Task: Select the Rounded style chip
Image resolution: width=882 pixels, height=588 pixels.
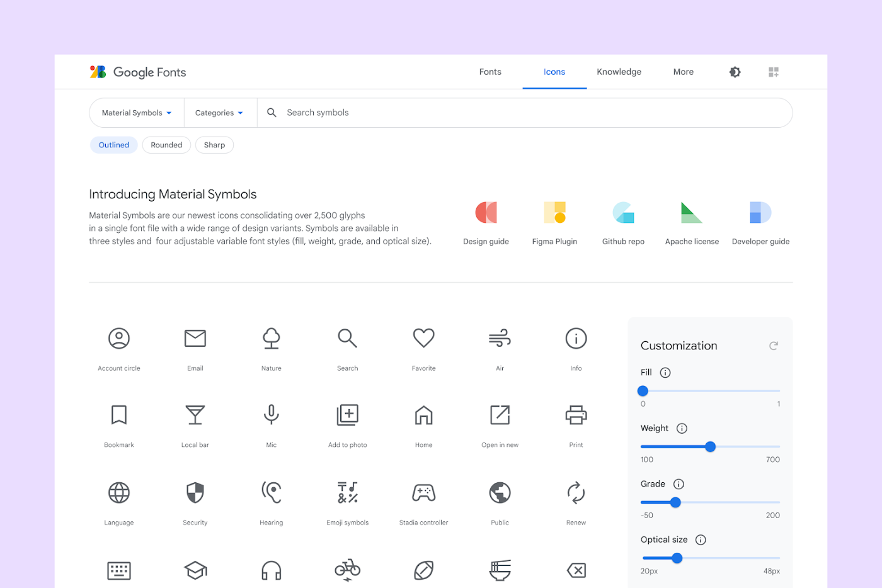Action: [x=166, y=145]
